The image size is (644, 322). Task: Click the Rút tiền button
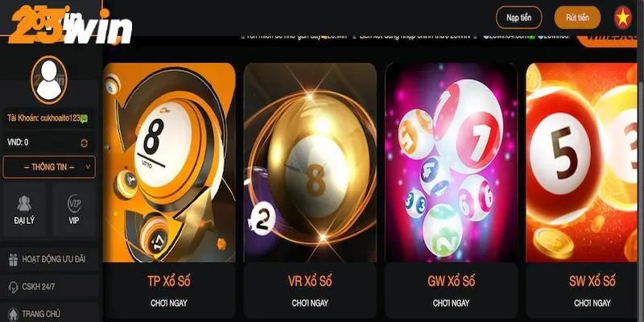pos(577,18)
